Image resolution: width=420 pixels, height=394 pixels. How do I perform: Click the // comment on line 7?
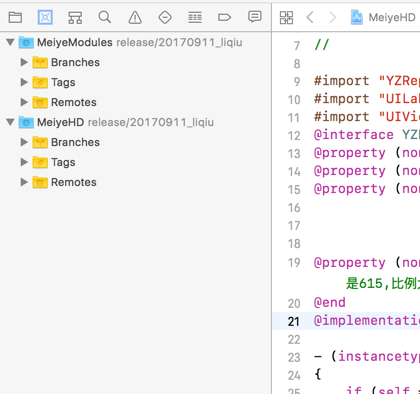click(x=322, y=44)
